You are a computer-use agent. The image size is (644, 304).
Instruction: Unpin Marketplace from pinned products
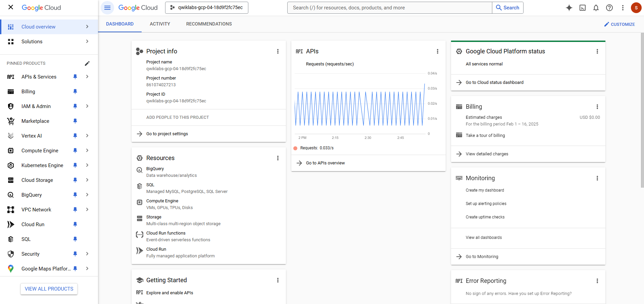[x=75, y=121]
